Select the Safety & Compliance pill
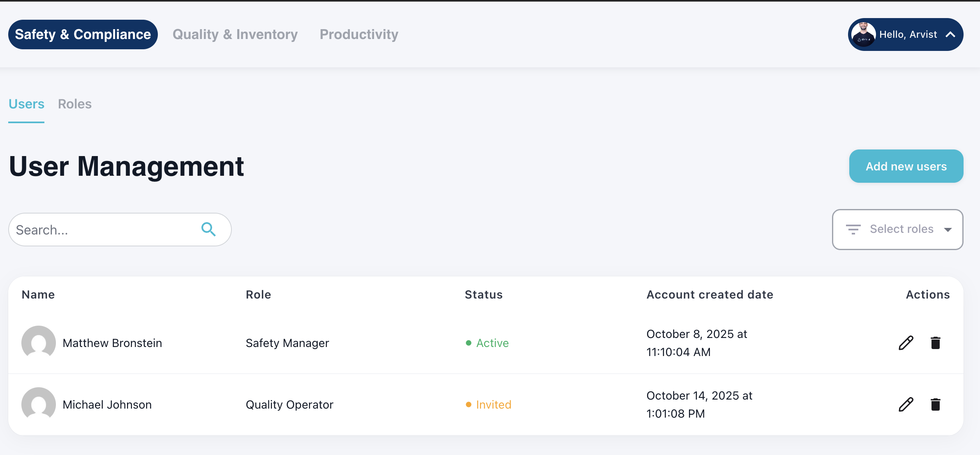 pos(83,34)
